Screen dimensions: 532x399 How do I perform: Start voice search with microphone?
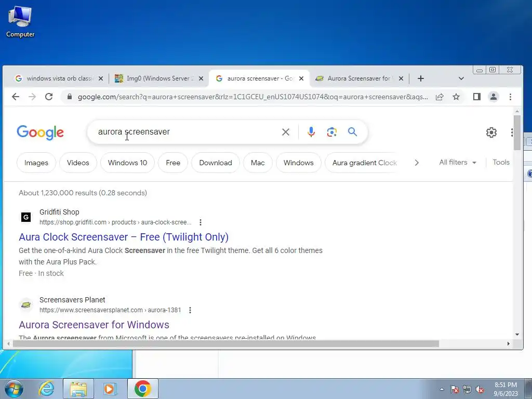pos(311,132)
